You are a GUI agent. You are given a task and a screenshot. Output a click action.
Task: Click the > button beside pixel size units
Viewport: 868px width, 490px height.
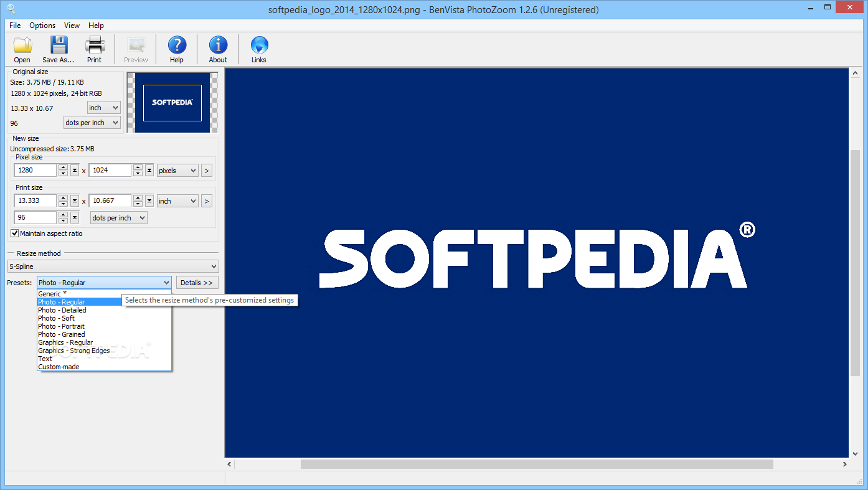click(x=207, y=170)
